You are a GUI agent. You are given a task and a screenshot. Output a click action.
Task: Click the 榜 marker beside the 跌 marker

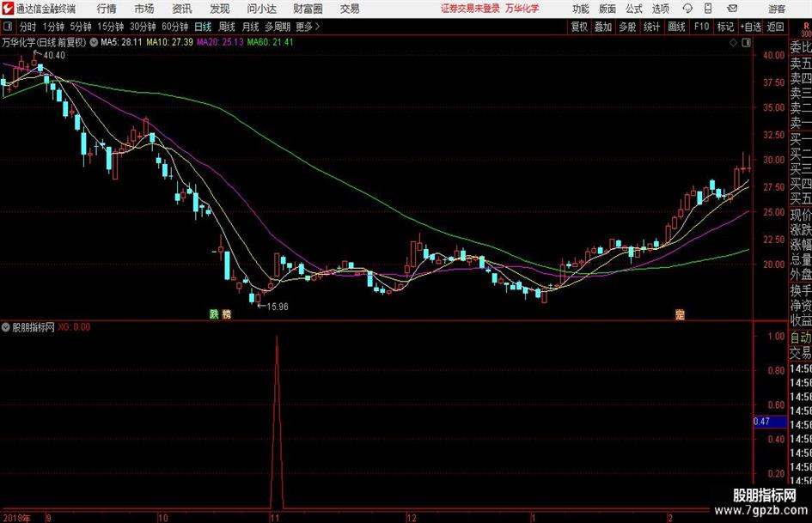226,313
